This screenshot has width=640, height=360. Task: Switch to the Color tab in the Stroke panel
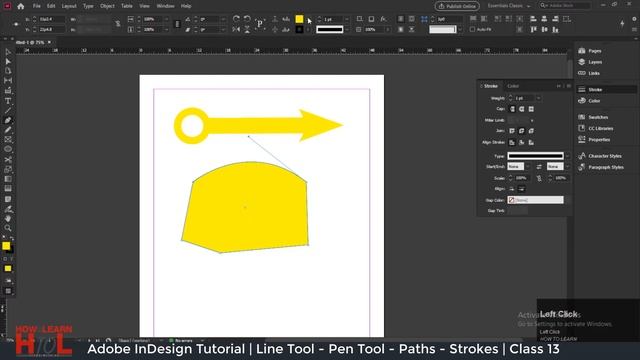coord(513,86)
